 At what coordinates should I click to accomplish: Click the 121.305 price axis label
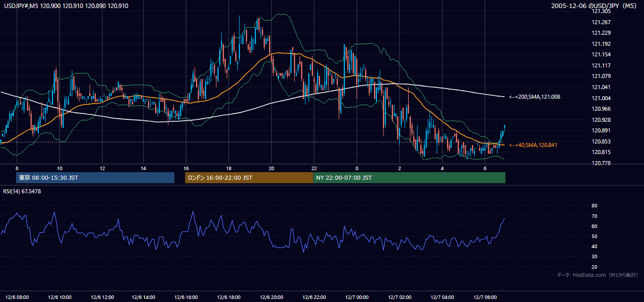601,11
